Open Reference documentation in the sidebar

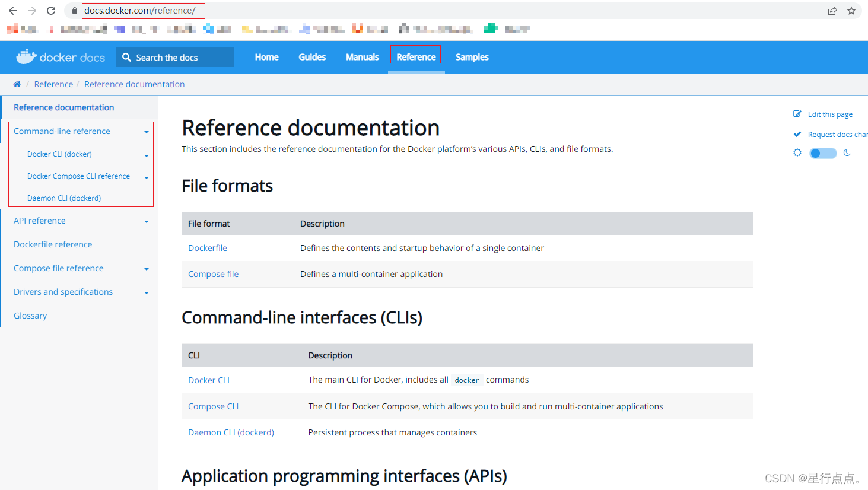point(64,107)
